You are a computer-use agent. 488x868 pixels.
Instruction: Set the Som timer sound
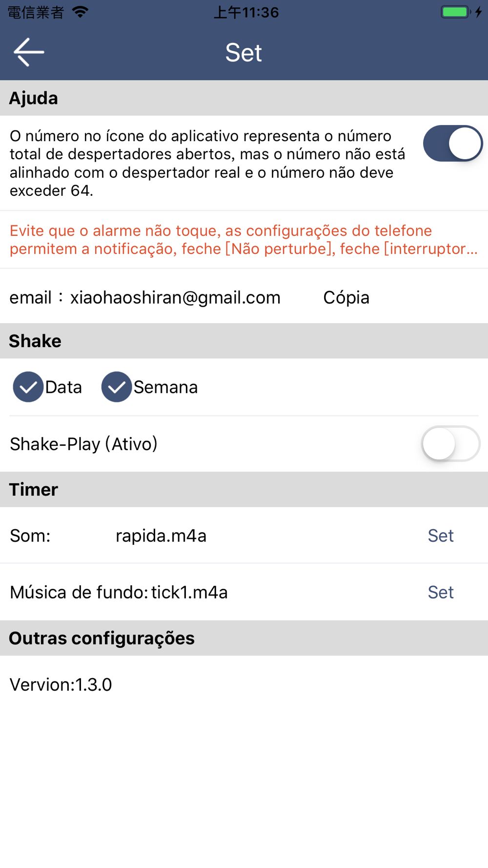click(440, 536)
